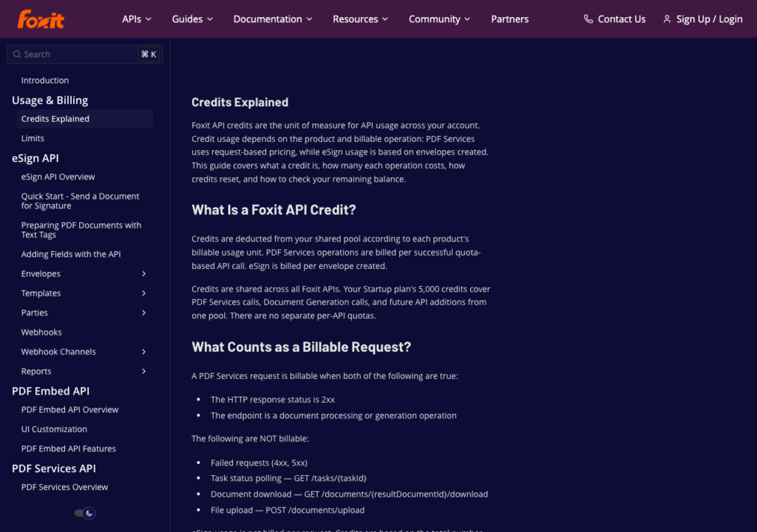Screen dimensions: 757x532
Task: Click the phone icon beside Contact Us
Action: [x=588, y=19]
